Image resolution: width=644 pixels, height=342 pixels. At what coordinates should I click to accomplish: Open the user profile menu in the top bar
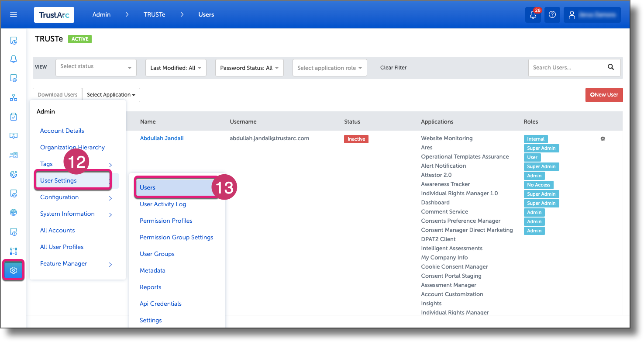click(592, 14)
